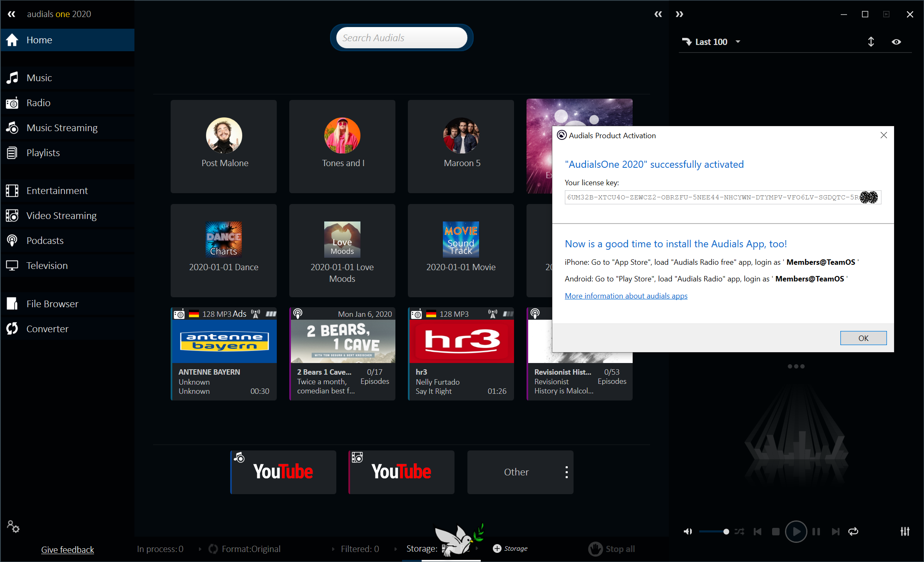Open 2020-01-01 Dance Charts tile
Screen dimensions: 924x562
click(x=224, y=250)
